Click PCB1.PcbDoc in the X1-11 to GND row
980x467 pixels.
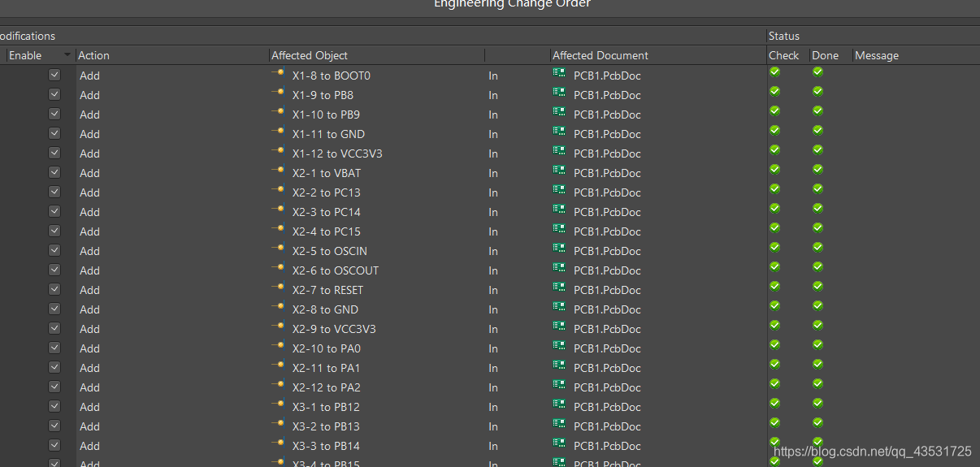[607, 134]
